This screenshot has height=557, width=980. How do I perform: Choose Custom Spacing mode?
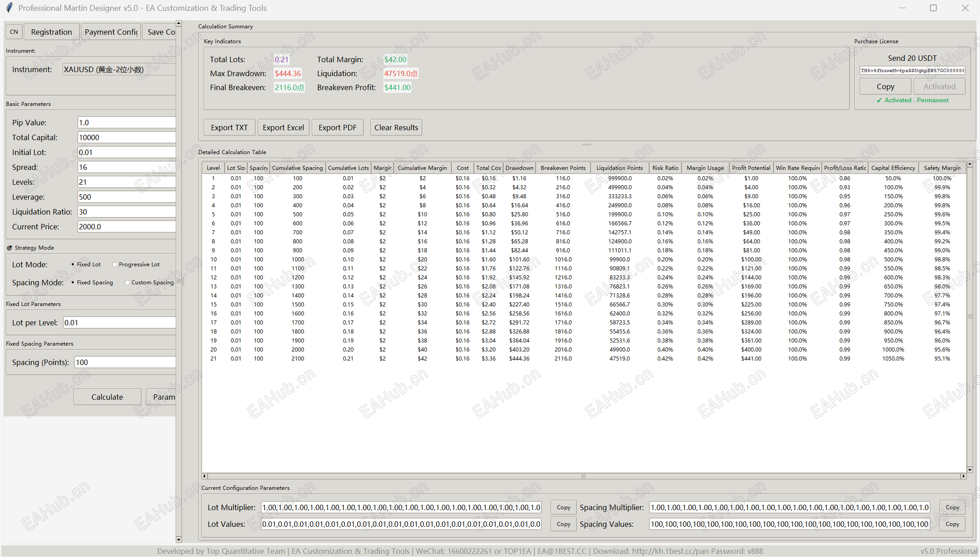[128, 283]
